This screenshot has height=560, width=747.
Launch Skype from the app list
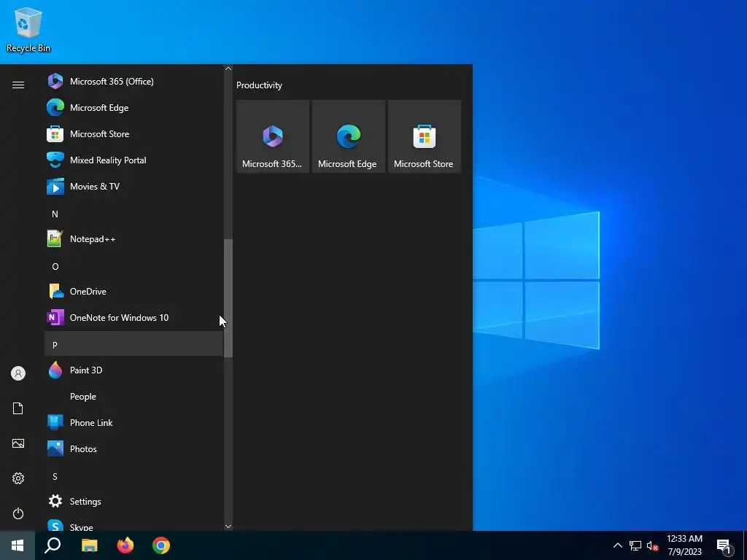tap(134, 525)
